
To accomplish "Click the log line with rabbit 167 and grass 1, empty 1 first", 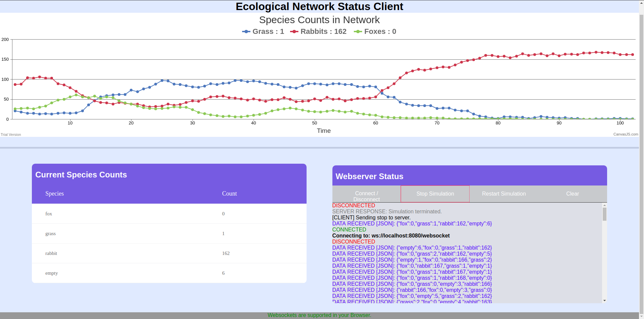I will [412, 266].
